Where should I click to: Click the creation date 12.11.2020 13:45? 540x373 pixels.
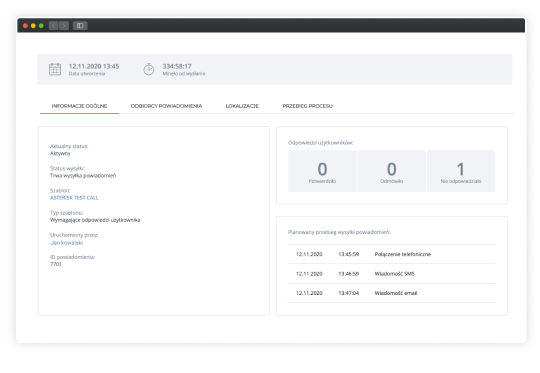pyautogui.click(x=94, y=66)
